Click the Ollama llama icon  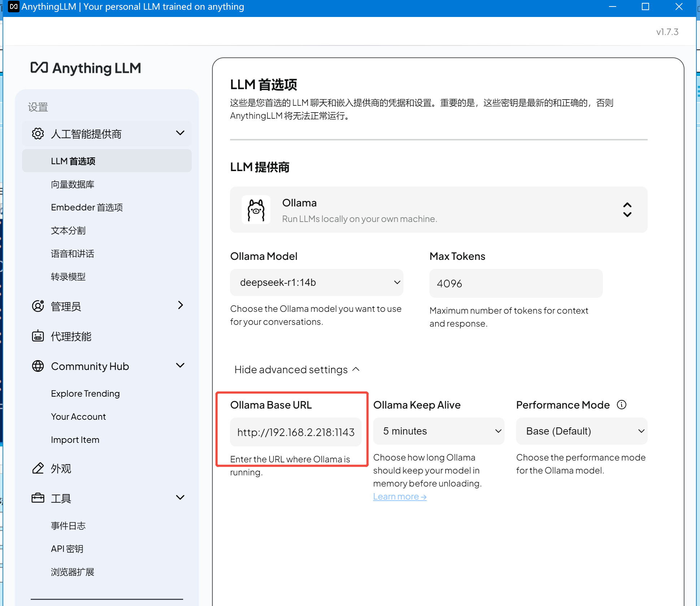click(x=256, y=210)
